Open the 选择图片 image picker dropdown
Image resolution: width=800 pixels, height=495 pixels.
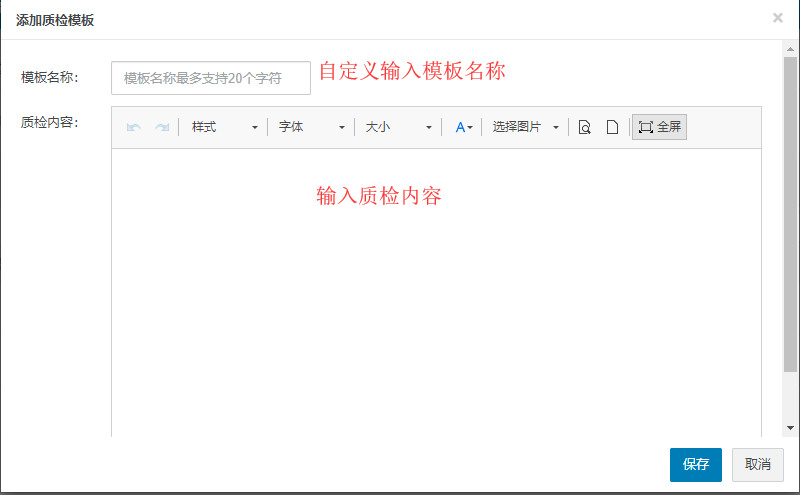pos(526,127)
